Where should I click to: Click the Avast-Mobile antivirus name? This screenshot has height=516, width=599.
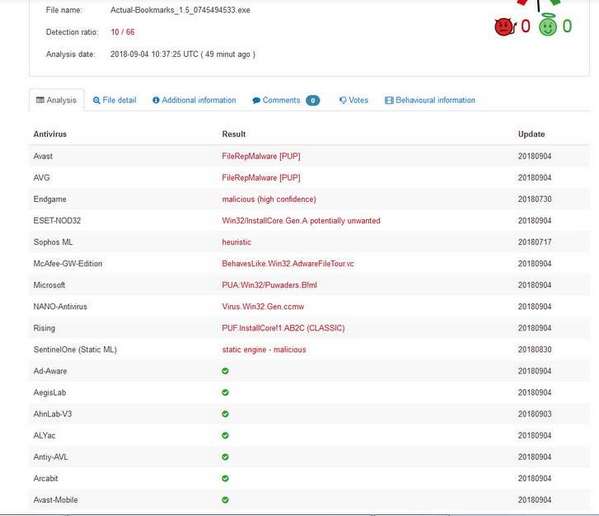tap(55, 500)
